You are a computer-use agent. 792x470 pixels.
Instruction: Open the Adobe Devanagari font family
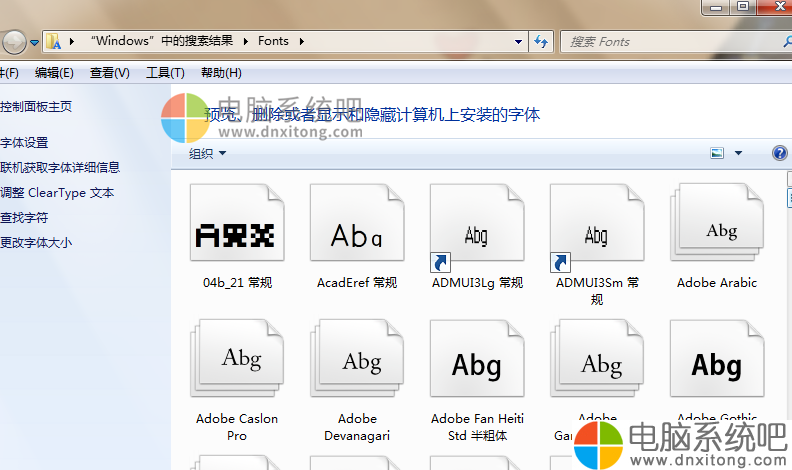(x=357, y=358)
